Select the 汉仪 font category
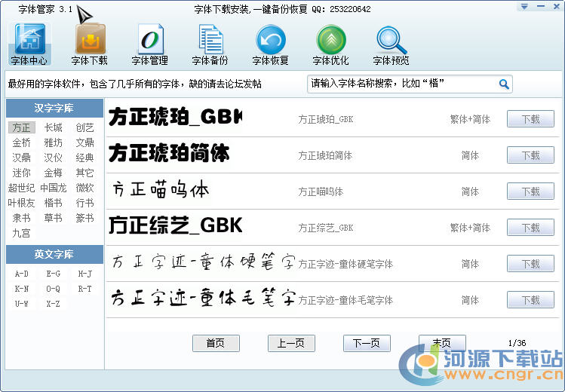This screenshot has width=565, height=392. [54, 158]
